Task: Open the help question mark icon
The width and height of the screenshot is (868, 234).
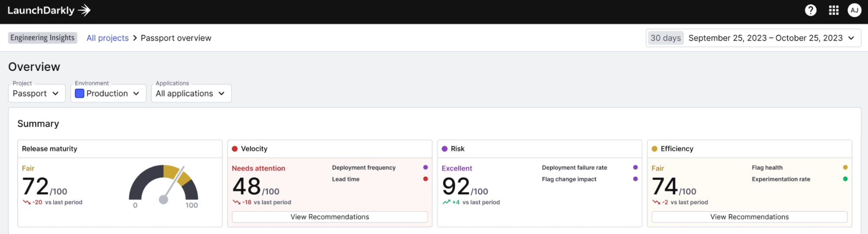Action: point(810,10)
